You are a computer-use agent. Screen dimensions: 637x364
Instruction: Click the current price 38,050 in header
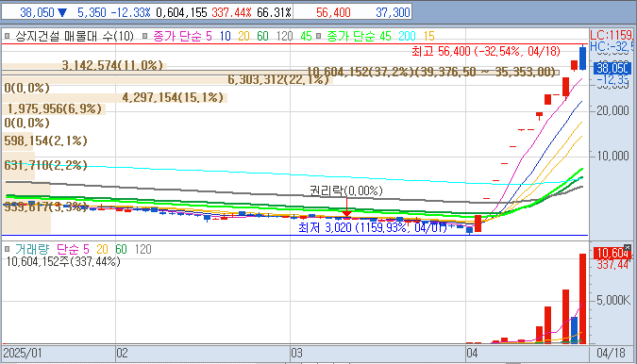[37, 12]
